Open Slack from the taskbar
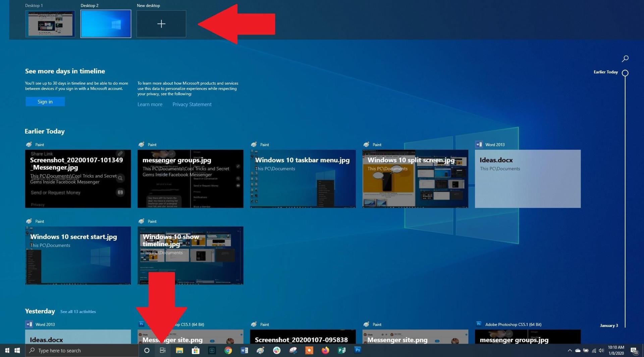Viewport: 644px width, 357px height. (x=276, y=350)
